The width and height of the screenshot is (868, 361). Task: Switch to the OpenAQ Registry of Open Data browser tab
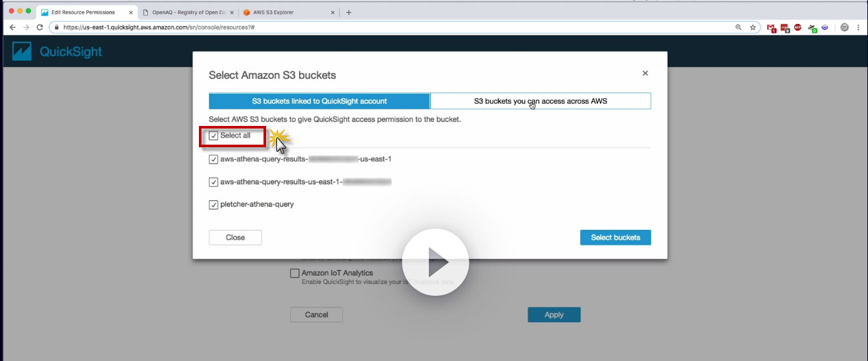point(187,12)
